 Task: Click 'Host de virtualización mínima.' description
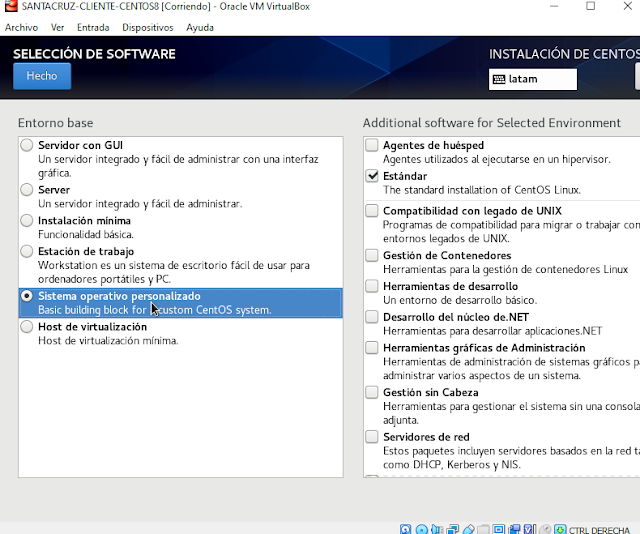coord(108,340)
